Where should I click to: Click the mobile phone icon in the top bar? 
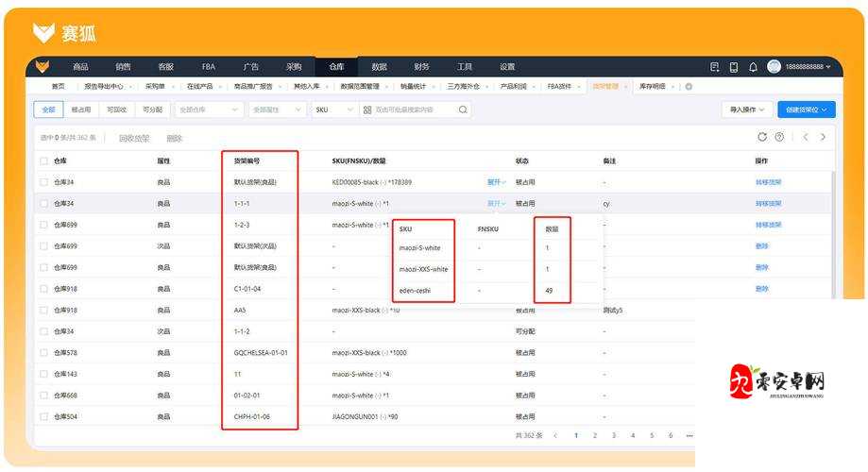pos(734,67)
